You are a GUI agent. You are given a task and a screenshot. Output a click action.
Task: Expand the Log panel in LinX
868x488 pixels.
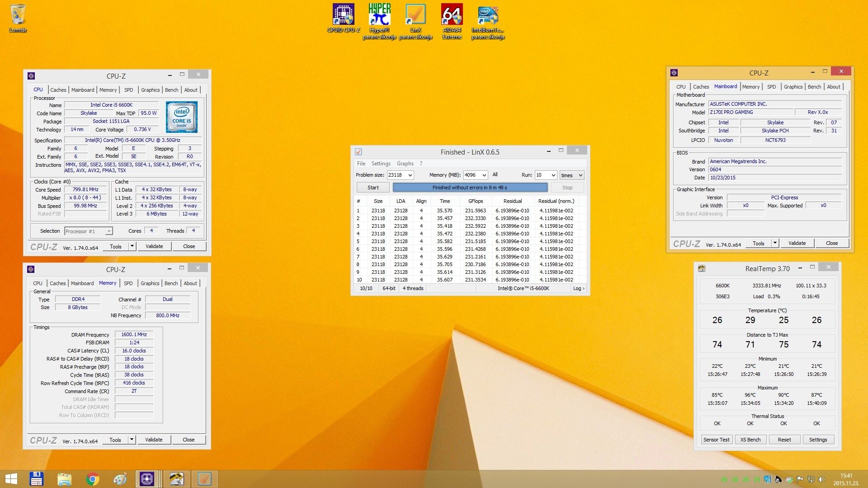579,288
